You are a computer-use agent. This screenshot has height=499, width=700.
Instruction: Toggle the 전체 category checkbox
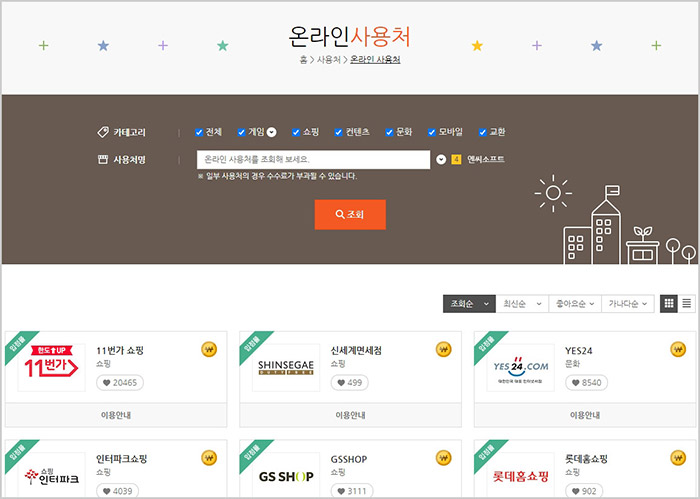pyautogui.click(x=199, y=132)
